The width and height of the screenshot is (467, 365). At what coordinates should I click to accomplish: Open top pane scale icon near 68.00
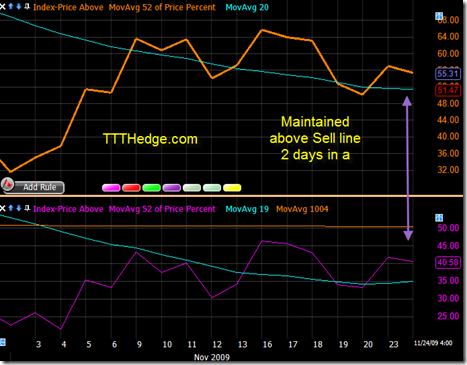pyautogui.click(x=439, y=16)
